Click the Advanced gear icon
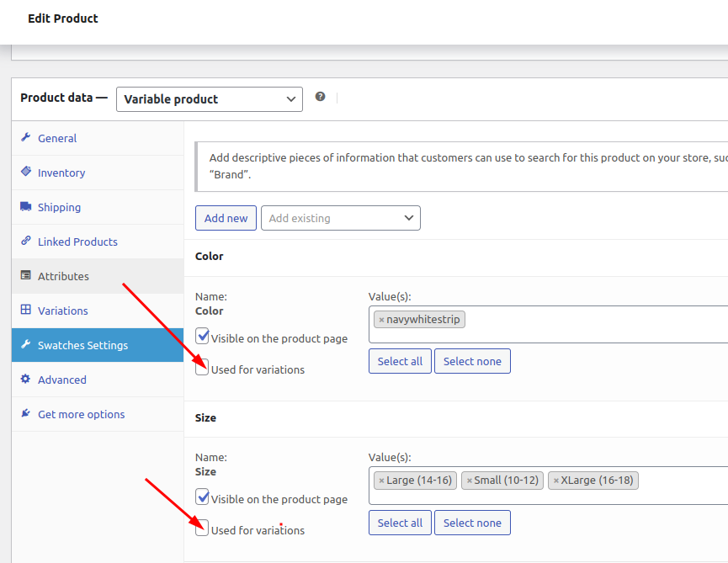The width and height of the screenshot is (728, 563). pos(26,379)
